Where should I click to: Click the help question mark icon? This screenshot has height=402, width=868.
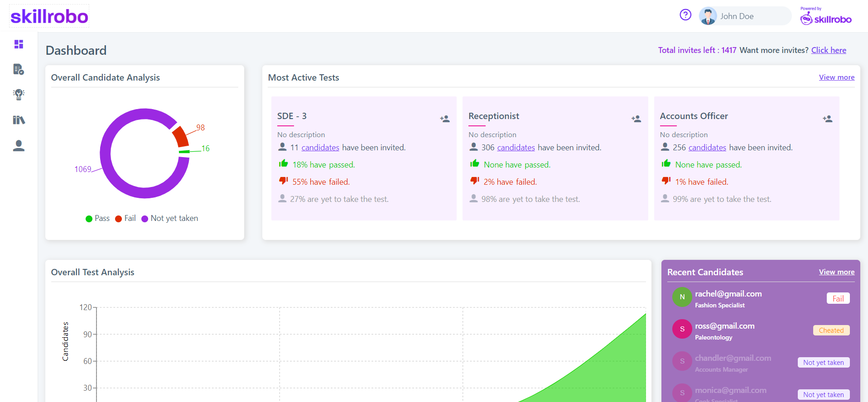685,15
